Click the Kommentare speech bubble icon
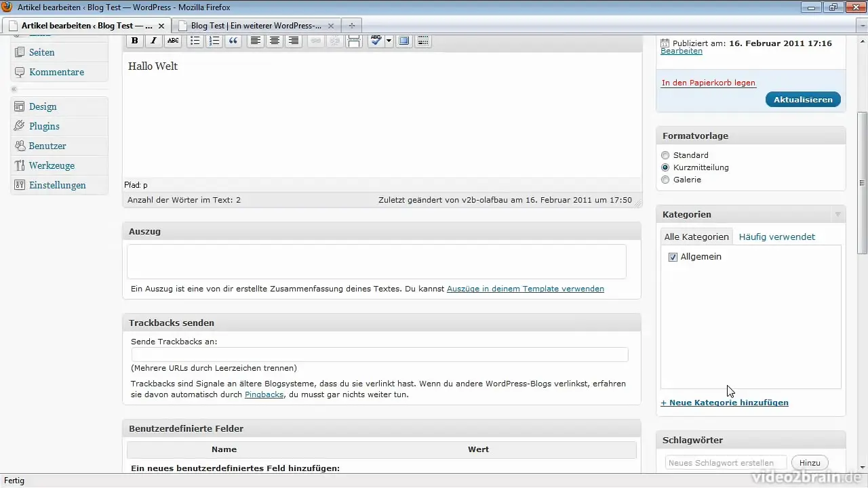This screenshot has width=868, height=488. point(19,72)
